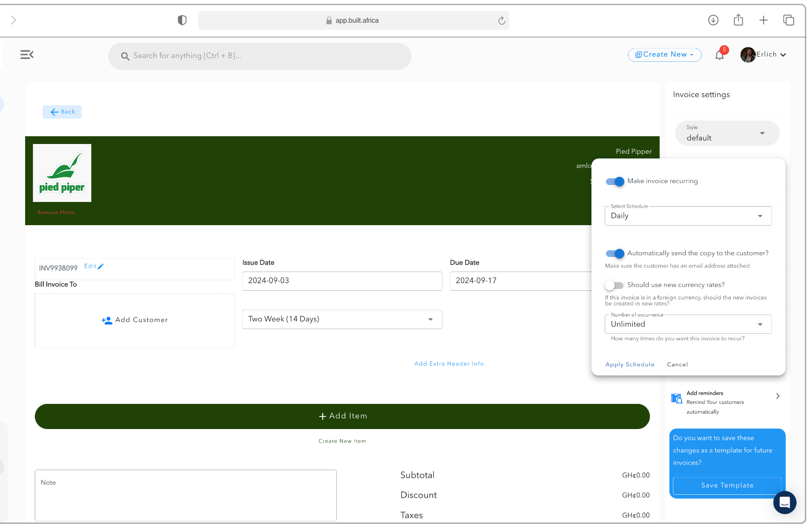
Task: Open the notifications bell
Action: [x=719, y=55]
